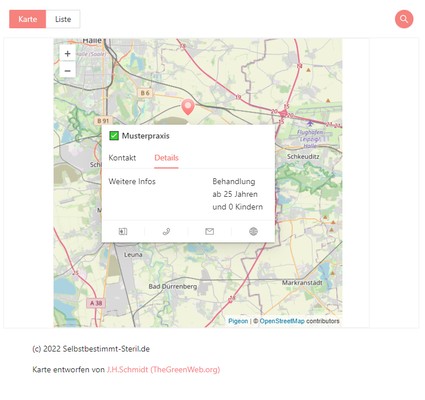
Task: Open J.H.Schmidt (TheGreenWeb.org) link
Action: (x=163, y=370)
